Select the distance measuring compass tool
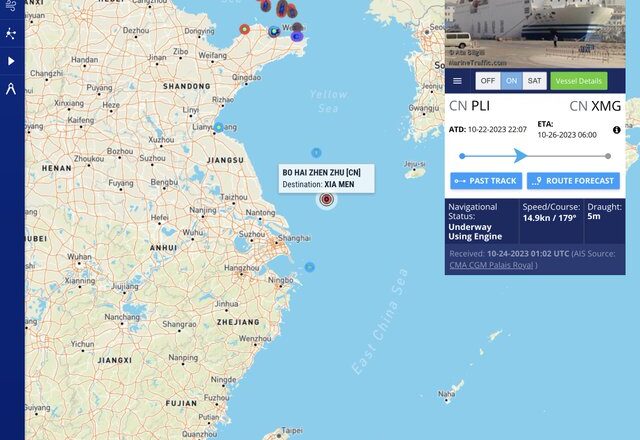This screenshot has width=640, height=440. [11, 89]
